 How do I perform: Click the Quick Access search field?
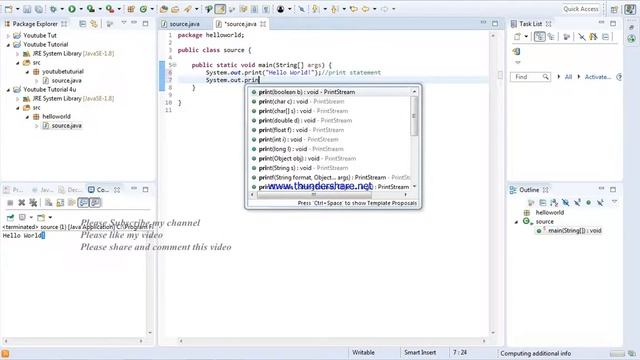click(x=581, y=9)
